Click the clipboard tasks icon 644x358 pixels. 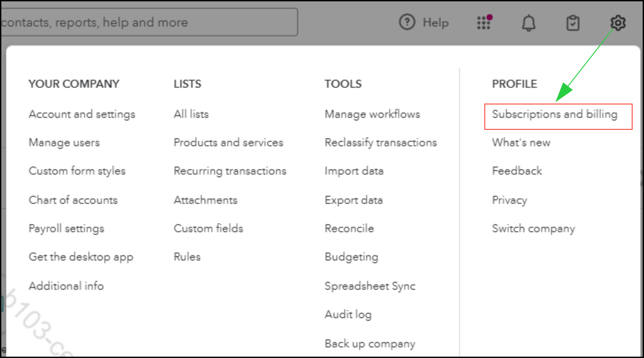pos(573,23)
